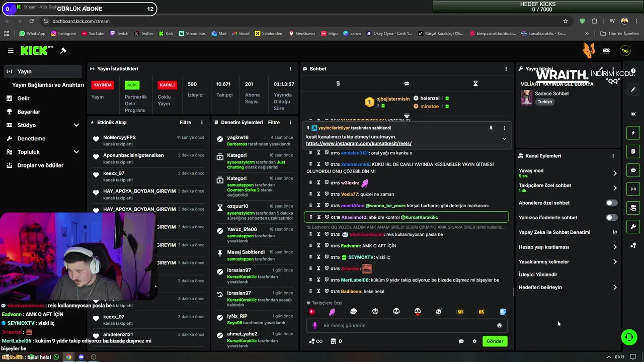Click the lightning bolt icon in right sidebar

click(x=633, y=133)
